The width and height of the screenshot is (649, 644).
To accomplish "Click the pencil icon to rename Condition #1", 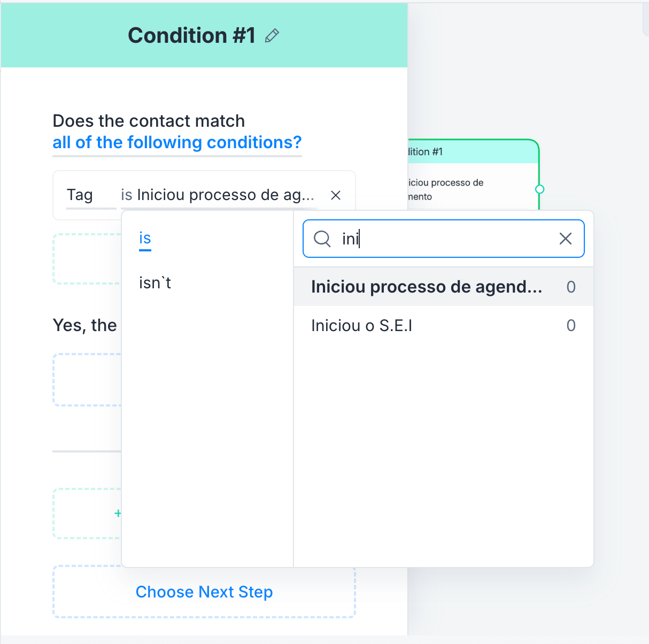I will pyautogui.click(x=272, y=36).
